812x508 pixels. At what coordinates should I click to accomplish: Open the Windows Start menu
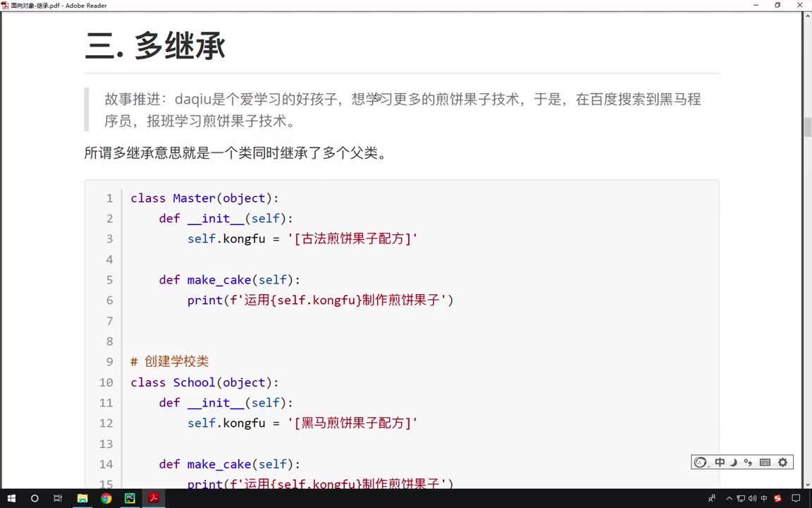pos(11,498)
